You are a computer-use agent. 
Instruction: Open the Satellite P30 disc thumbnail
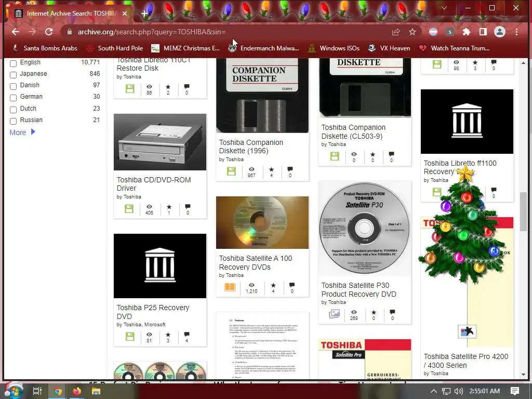click(x=365, y=229)
